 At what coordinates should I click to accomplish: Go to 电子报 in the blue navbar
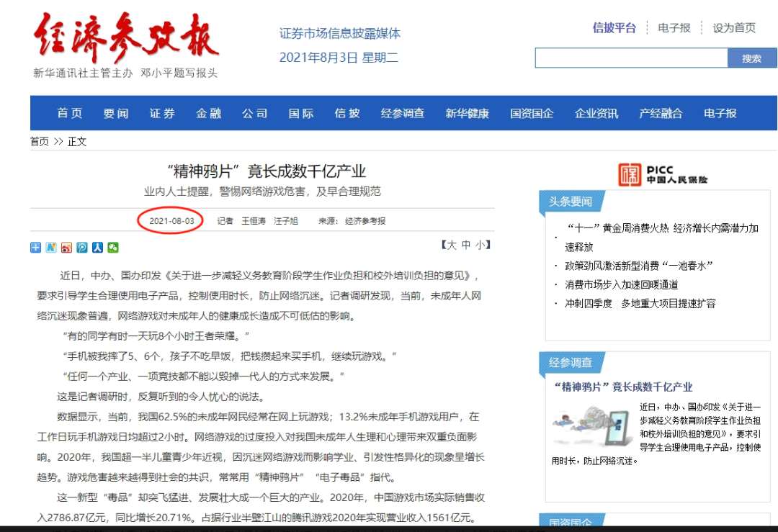click(x=720, y=113)
